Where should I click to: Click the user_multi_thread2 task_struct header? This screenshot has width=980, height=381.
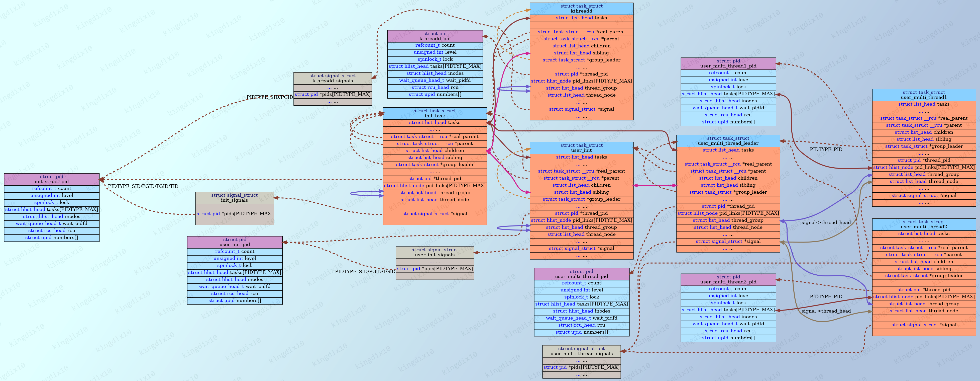coord(924,224)
